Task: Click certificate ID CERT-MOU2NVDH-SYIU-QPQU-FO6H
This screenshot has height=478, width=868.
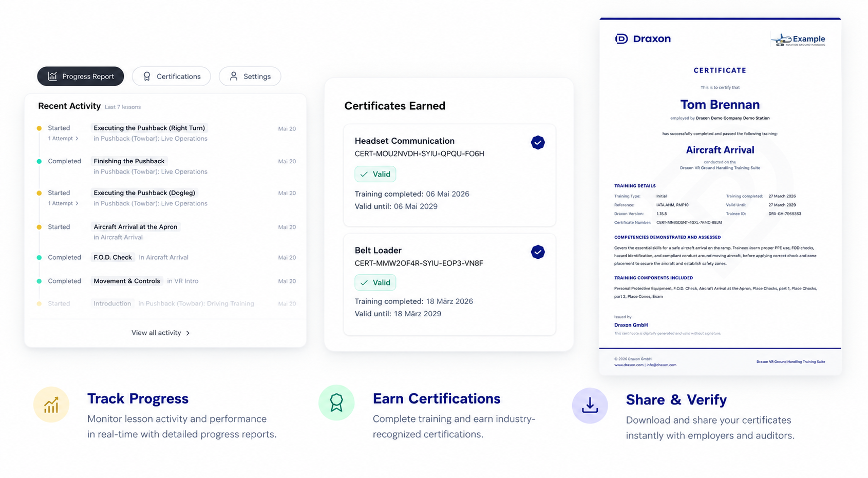Action: [x=420, y=154]
